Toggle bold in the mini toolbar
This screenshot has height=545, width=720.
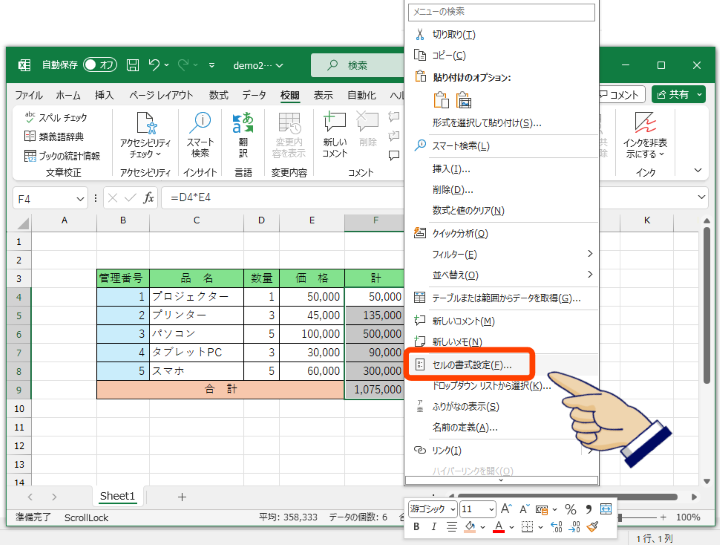tap(415, 527)
